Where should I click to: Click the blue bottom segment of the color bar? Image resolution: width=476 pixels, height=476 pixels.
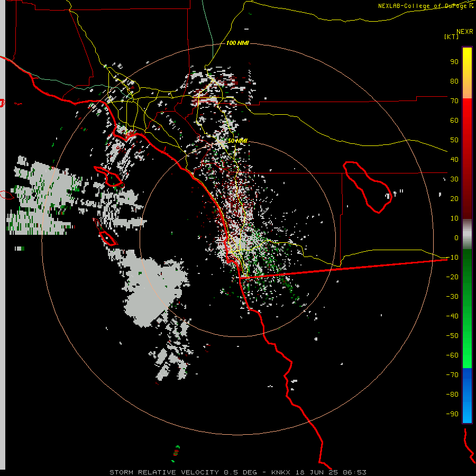[x=467, y=396]
